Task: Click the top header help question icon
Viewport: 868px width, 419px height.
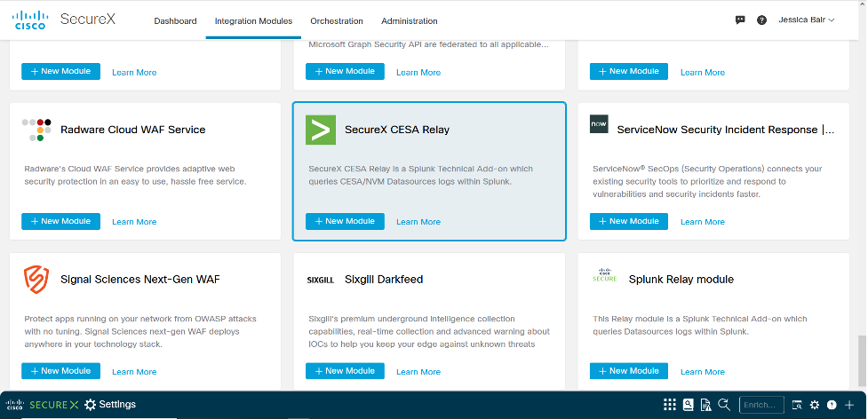Action: (761, 20)
